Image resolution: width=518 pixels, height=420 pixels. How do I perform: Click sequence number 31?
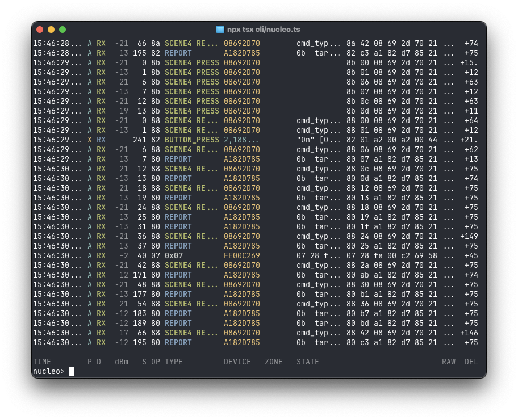[142, 227]
